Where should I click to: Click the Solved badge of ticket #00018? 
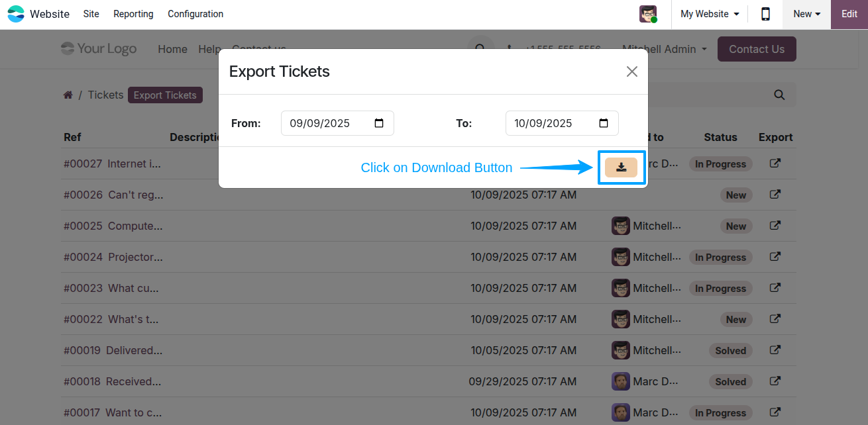click(x=731, y=382)
